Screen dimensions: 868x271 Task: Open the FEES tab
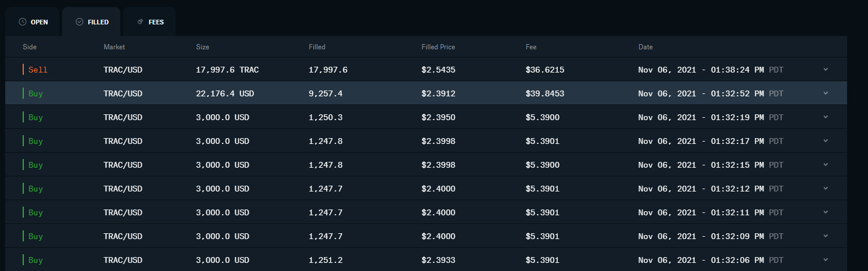pos(150,22)
